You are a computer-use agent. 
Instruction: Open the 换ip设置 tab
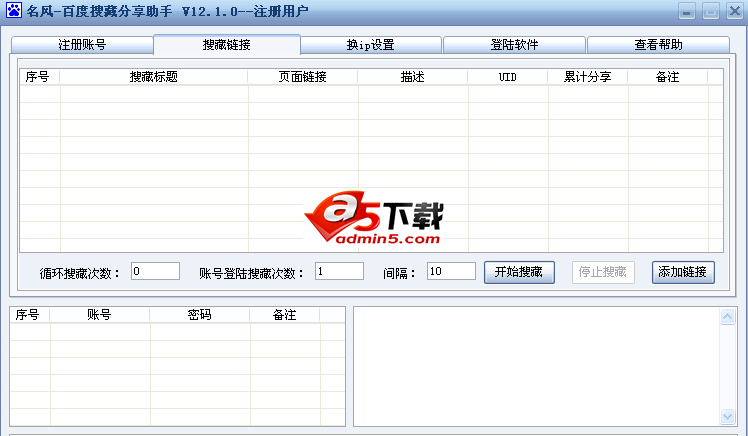371,45
